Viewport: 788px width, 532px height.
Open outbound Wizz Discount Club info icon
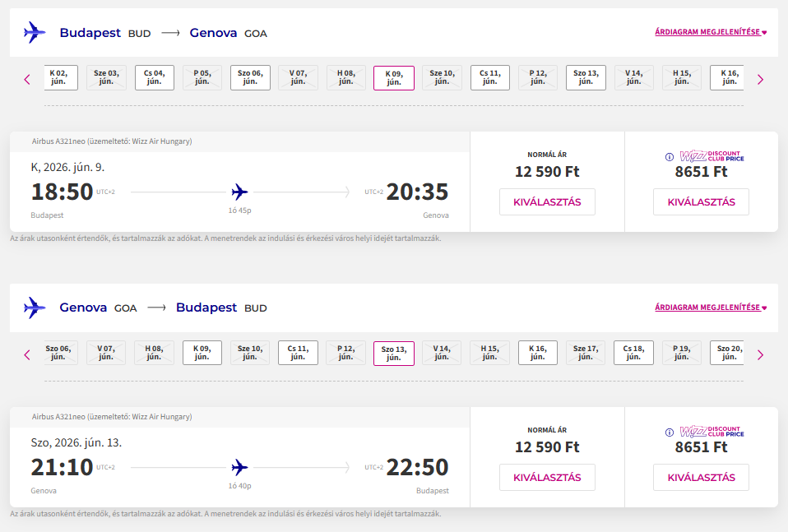(669, 156)
